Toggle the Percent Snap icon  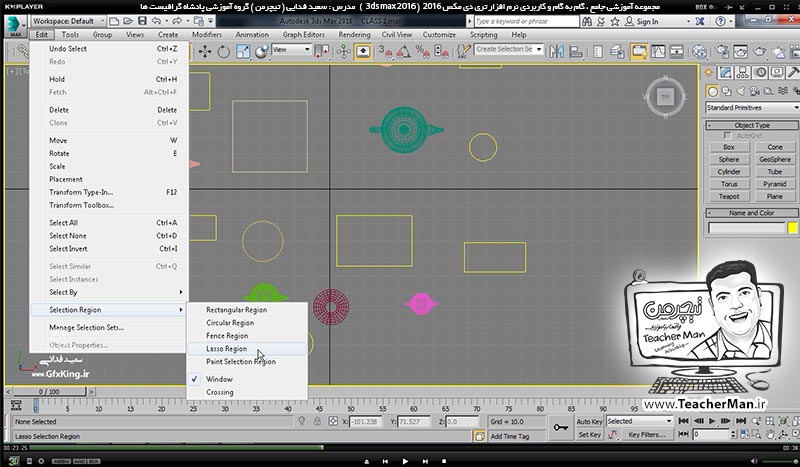(x=422, y=52)
